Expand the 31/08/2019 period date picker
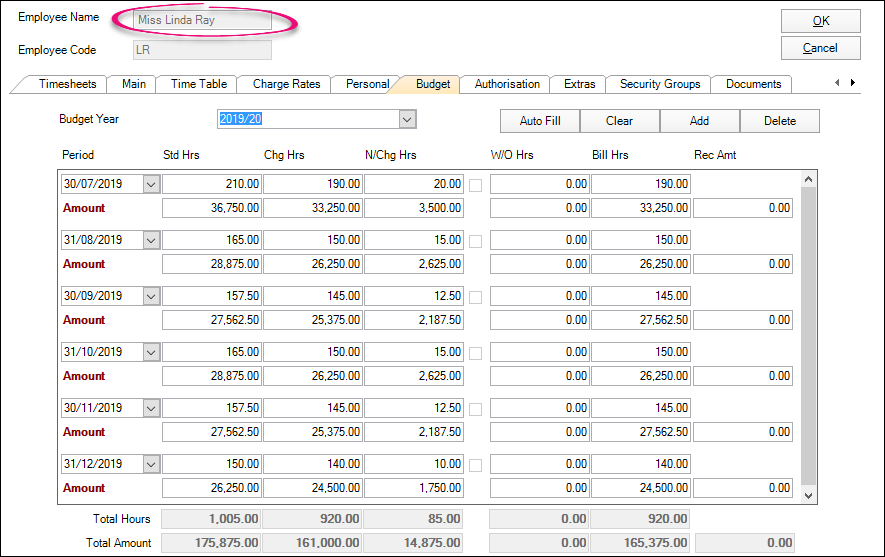This screenshot has width=885, height=557. pyautogui.click(x=151, y=240)
